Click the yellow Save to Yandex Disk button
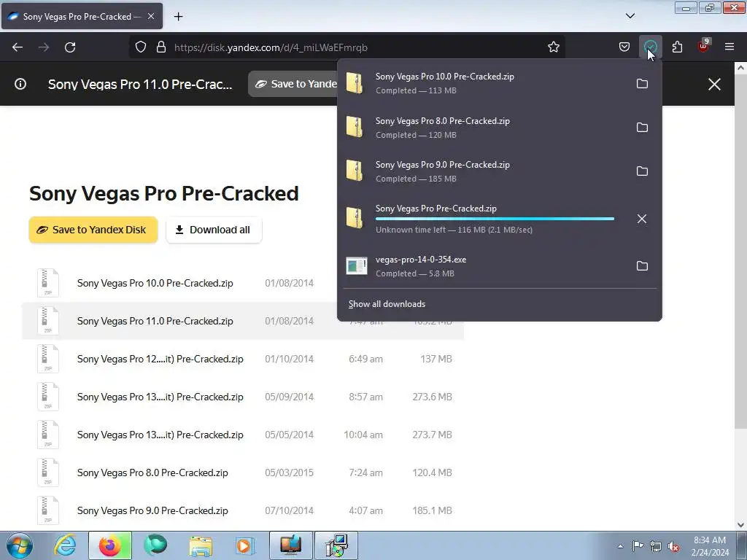This screenshot has height=560, width=747. click(x=93, y=230)
